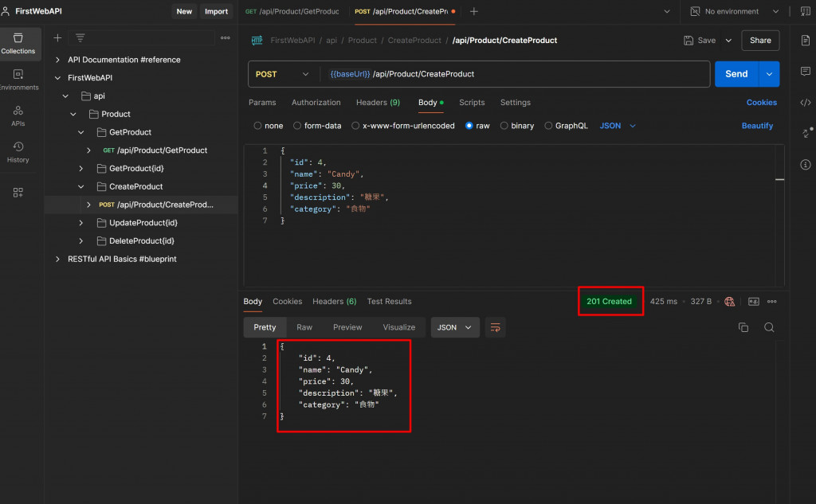Expand API Documentation #reference collection
The height and width of the screenshot is (504, 816).
coord(57,60)
